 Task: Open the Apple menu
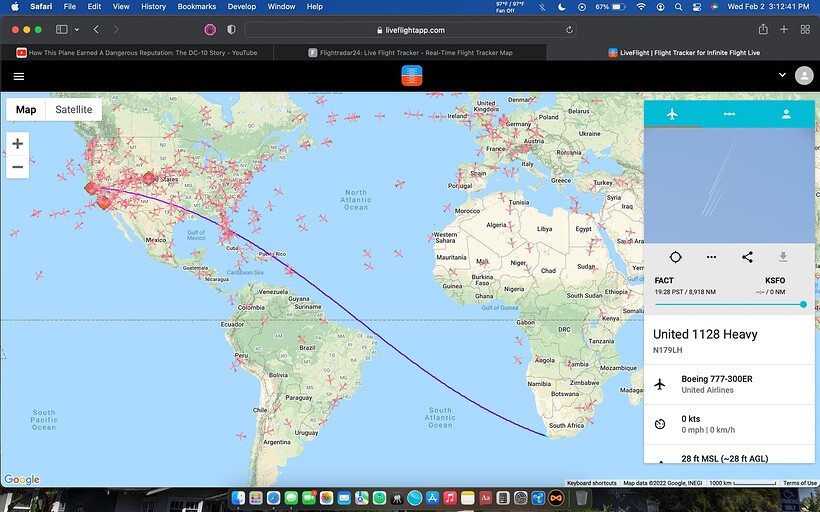15,6
